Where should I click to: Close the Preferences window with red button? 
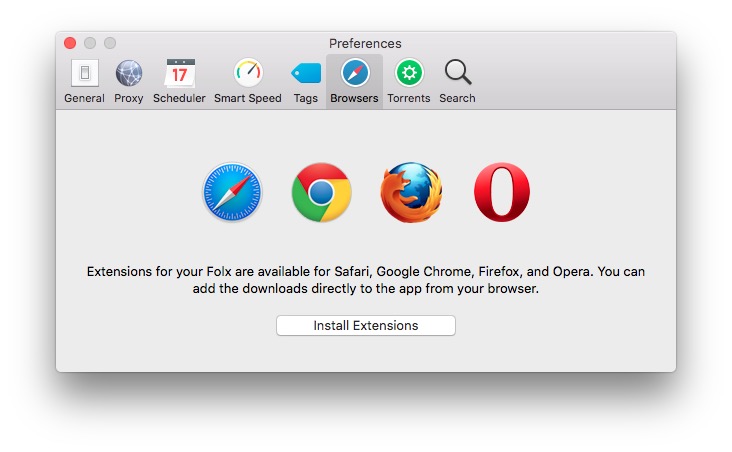[x=70, y=43]
